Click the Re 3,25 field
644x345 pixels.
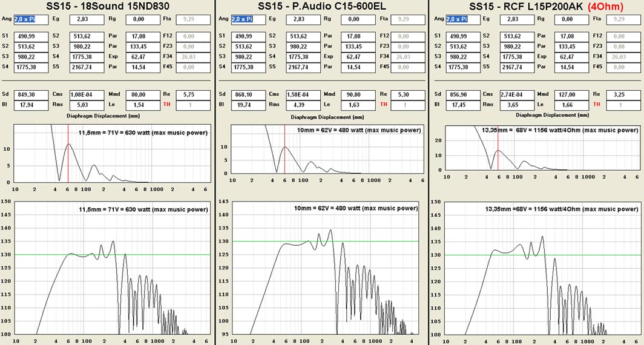[622, 95]
